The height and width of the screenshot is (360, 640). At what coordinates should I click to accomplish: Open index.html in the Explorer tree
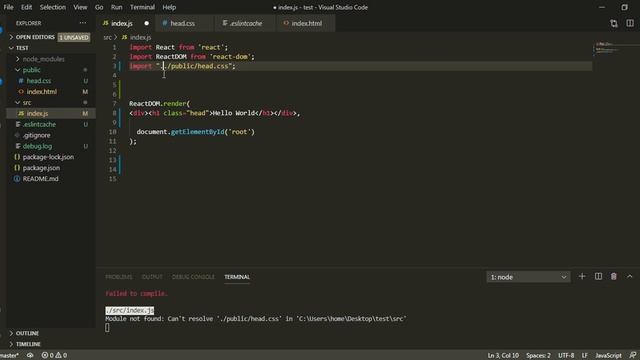42,92
